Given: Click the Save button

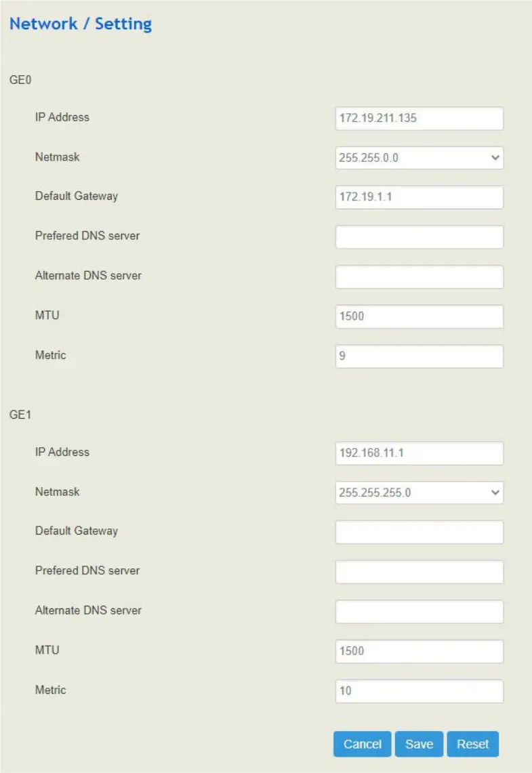Looking at the screenshot, I should [x=419, y=744].
